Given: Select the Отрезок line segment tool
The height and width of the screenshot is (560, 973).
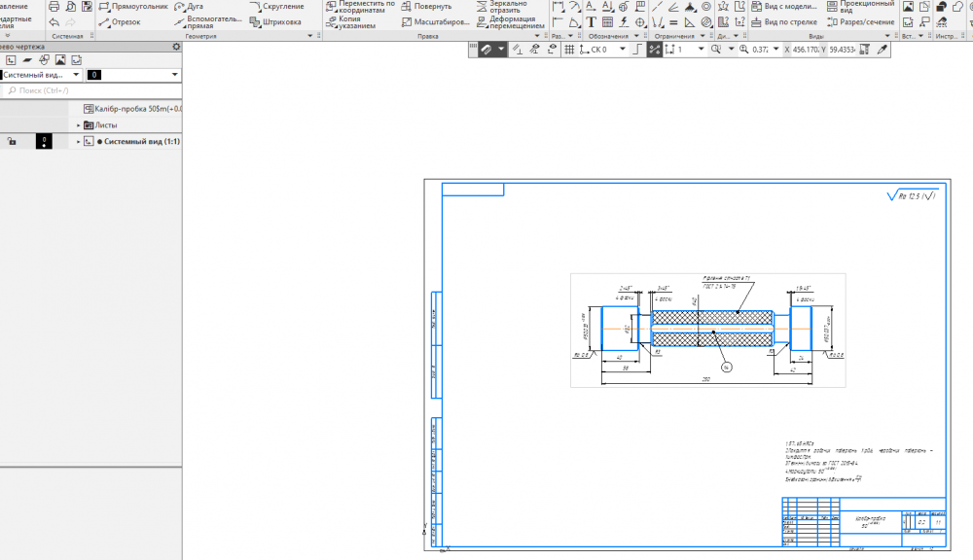Looking at the screenshot, I should coord(120,21).
